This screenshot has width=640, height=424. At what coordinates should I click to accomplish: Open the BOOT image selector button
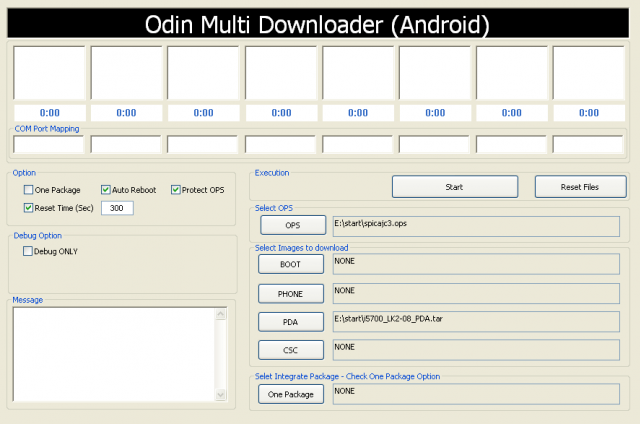pos(291,264)
